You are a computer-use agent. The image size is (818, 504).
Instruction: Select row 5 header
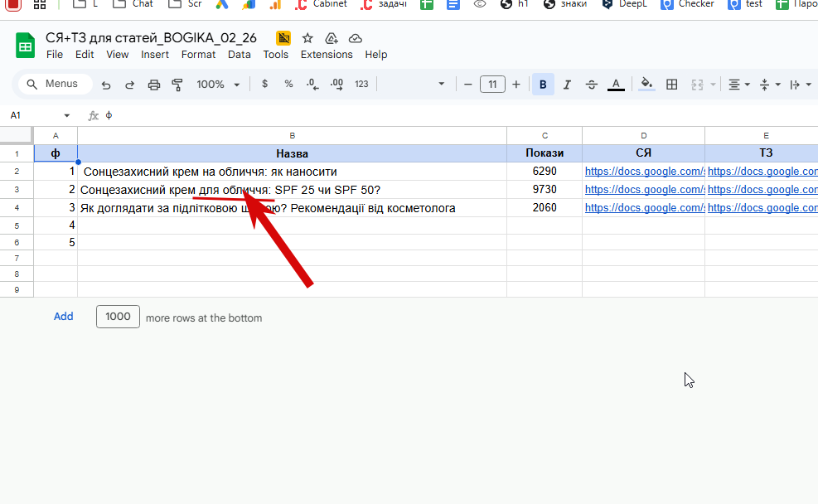tap(17, 226)
